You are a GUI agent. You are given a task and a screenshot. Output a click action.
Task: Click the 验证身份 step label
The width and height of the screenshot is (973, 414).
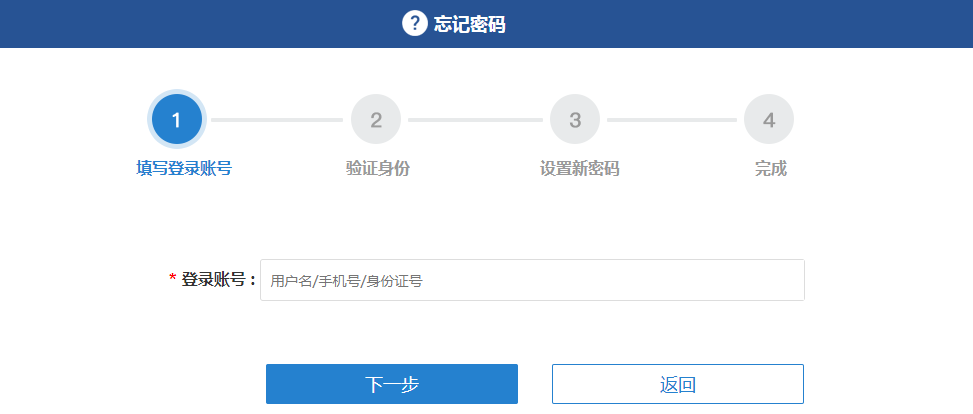[378, 168]
